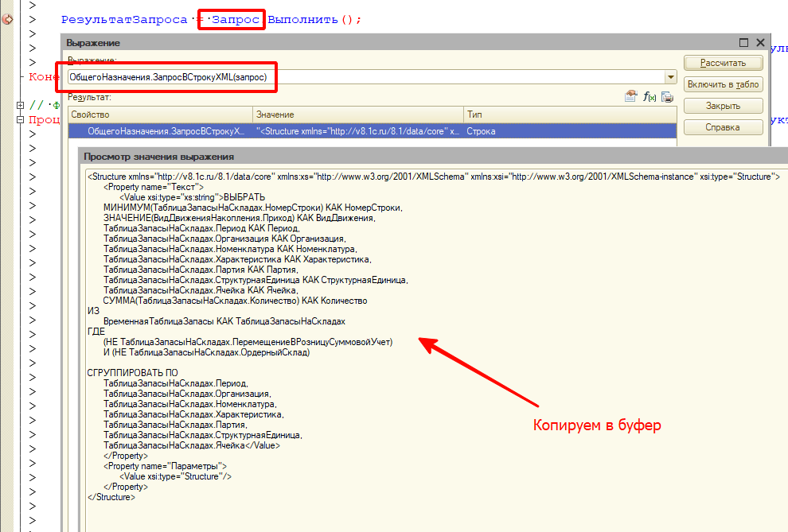Open the property view hand-and-document icon
788x532 pixels.
630,96
